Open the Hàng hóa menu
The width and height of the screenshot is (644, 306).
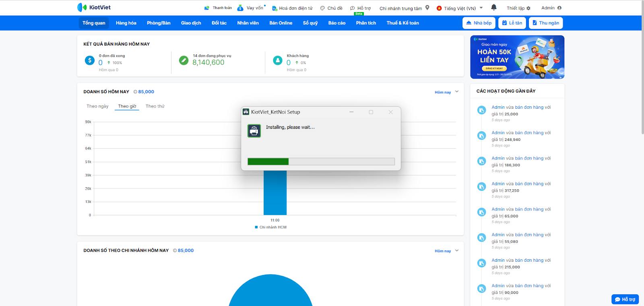pyautogui.click(x=126, y=23)
